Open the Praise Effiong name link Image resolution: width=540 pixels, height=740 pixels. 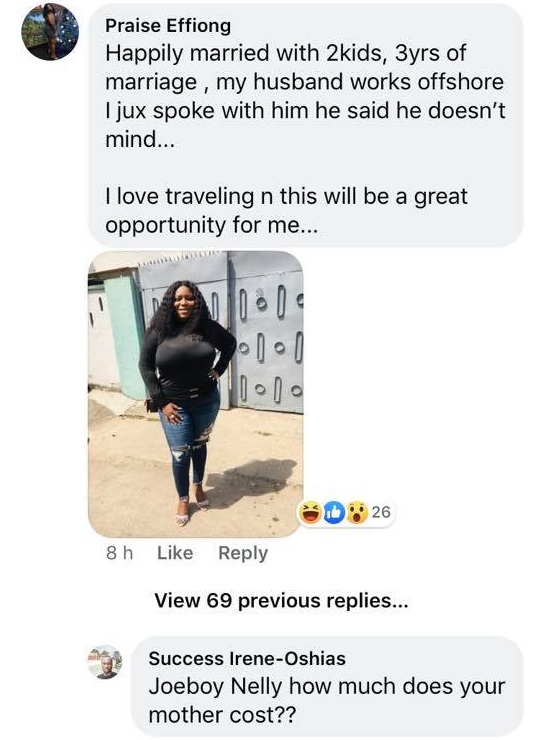tap(168, 25)
